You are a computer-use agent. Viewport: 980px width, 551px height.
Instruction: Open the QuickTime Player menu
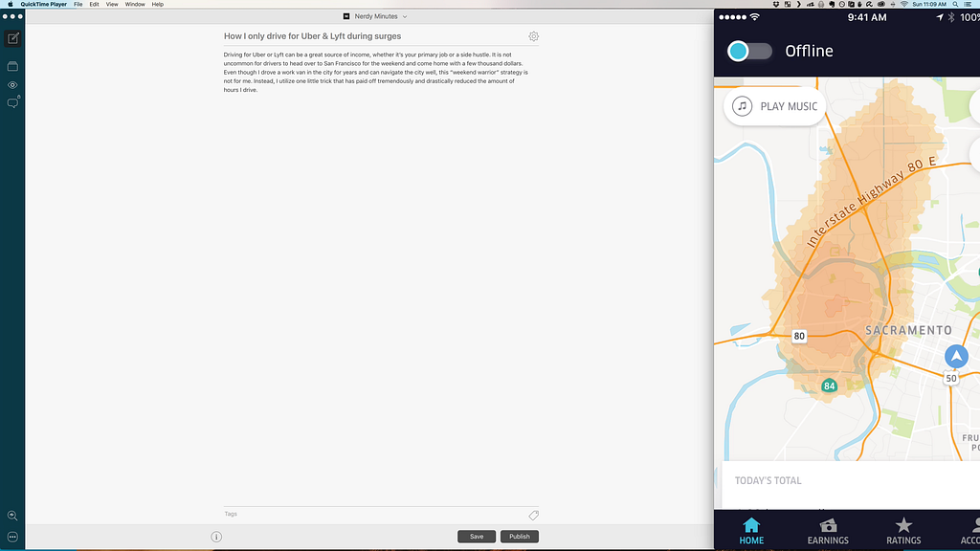pos(43,5)
